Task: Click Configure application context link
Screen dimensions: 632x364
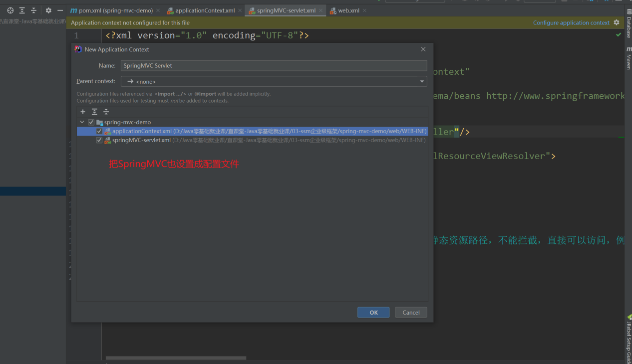Action: (571, 22)
